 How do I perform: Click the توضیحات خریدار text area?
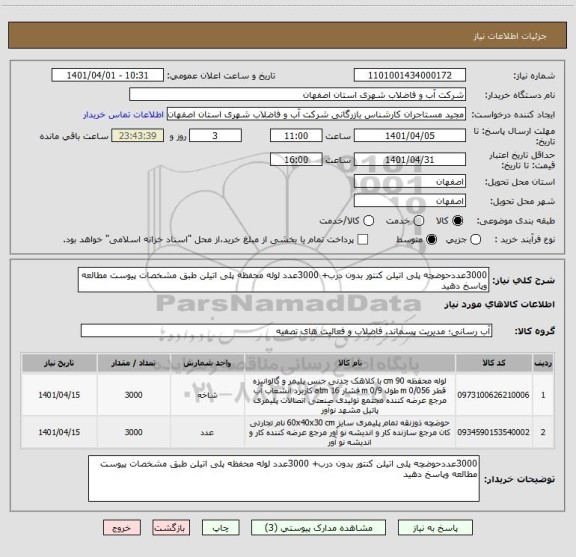point(284,479)
